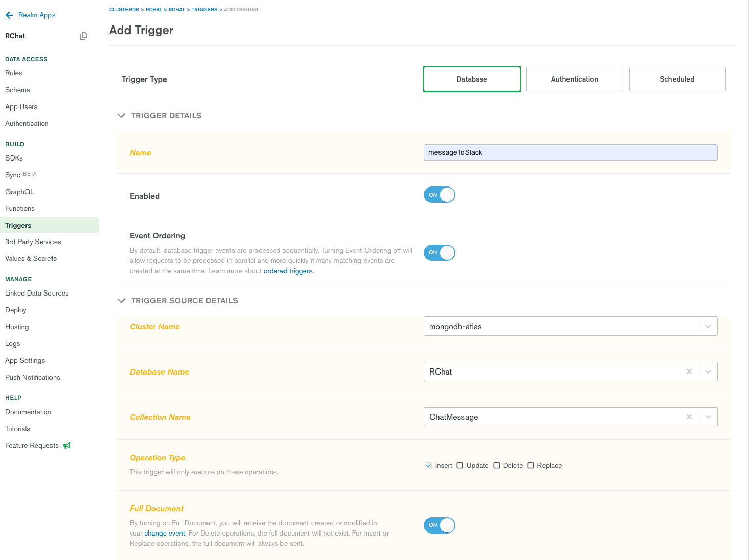Click the RChat app name in sidebar
Image resolution: width=749 pixels, height=560 pixels.
(x=15, y=36)
